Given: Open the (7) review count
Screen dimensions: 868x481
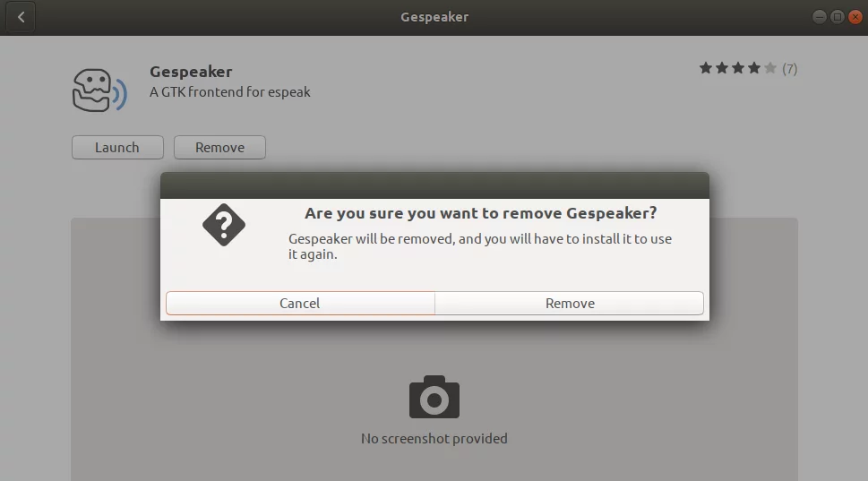Looking at the screenshot, I should coord(789,69).
